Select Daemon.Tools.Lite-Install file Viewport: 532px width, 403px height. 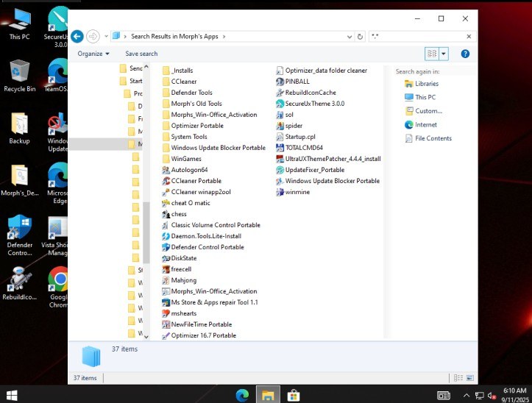click(202, 236)
